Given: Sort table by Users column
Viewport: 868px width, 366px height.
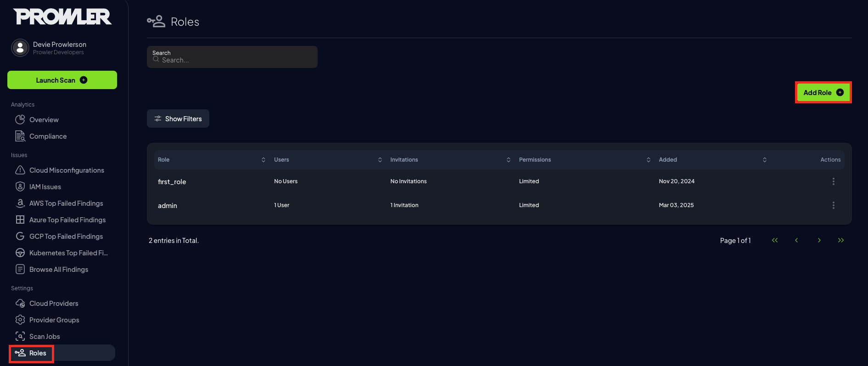Looking at the screenshot, I should click(x=380, y=160).
